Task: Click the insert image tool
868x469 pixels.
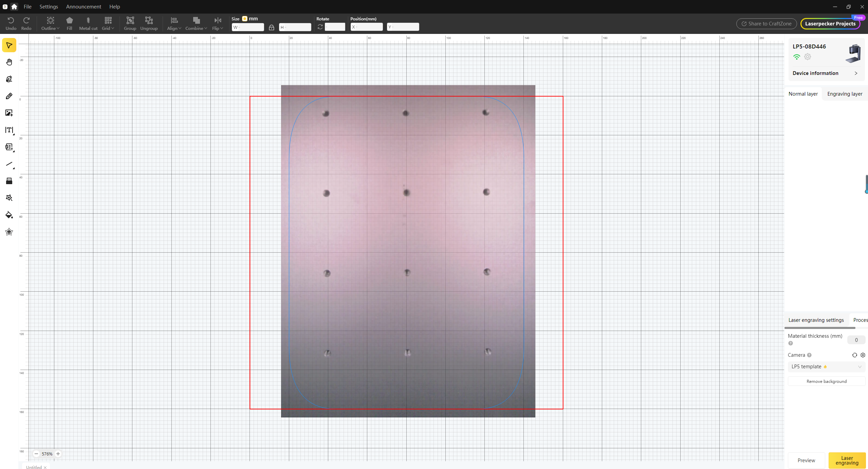Action: 9,113
